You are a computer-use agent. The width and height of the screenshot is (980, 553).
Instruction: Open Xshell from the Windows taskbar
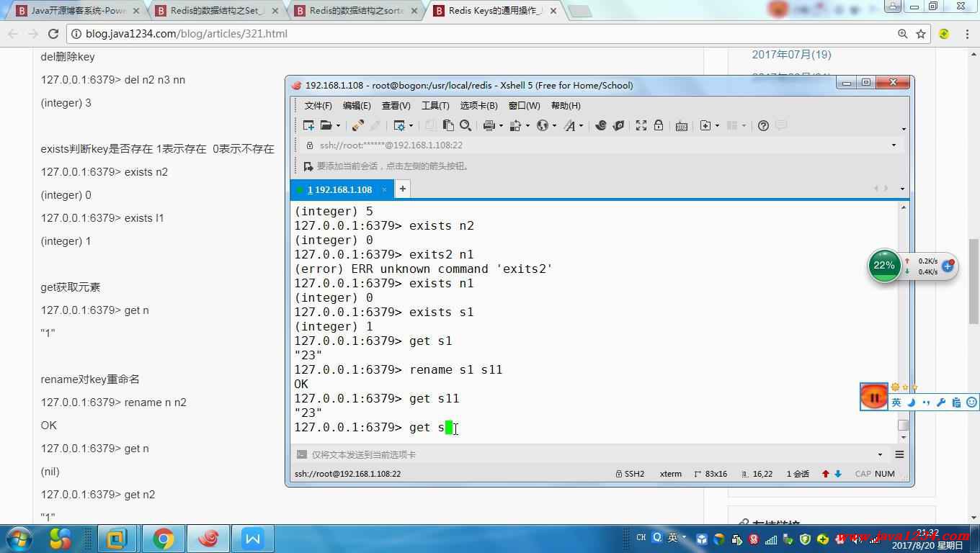(x=208, y=539)
